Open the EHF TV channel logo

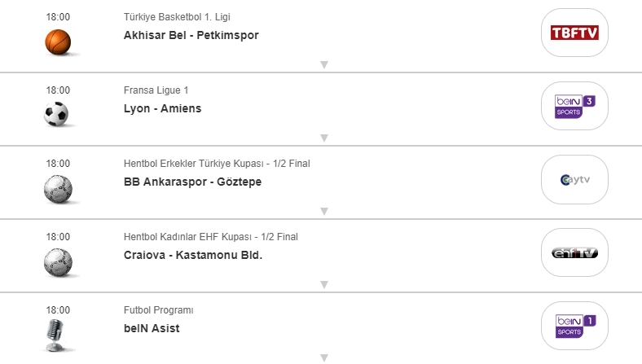click(x=575, y=252)
